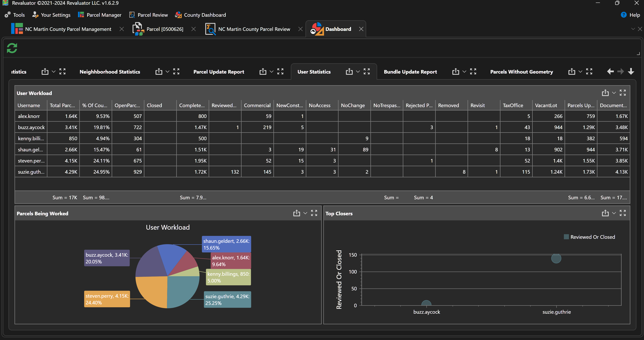
Task: Open Parcels Being Worked export dropdown chevron
Action: click(x=305, y=213)
